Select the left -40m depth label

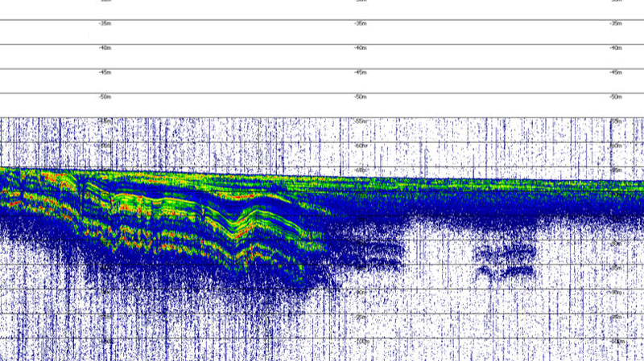pos(104,48)
